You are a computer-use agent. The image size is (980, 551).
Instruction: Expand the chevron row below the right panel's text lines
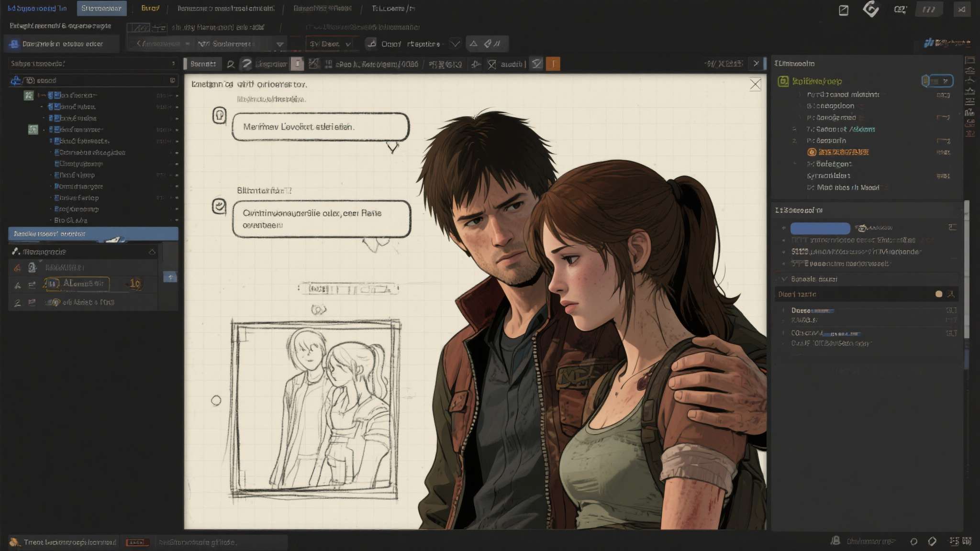pyautogui.click(x=866, y=279)
